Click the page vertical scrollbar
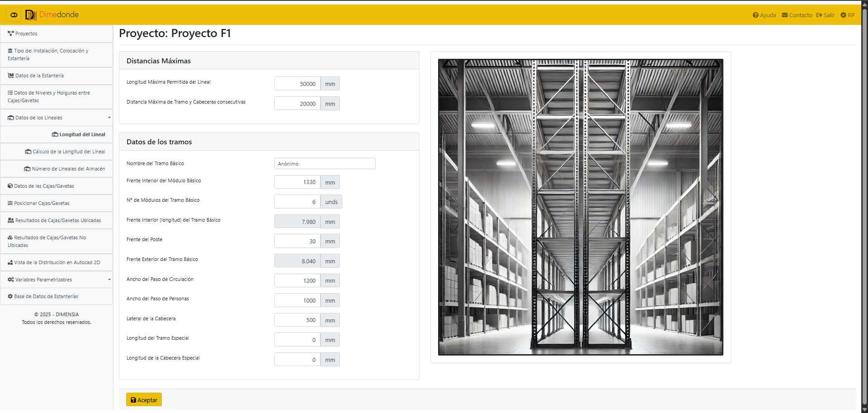 (x=864, y=206)
